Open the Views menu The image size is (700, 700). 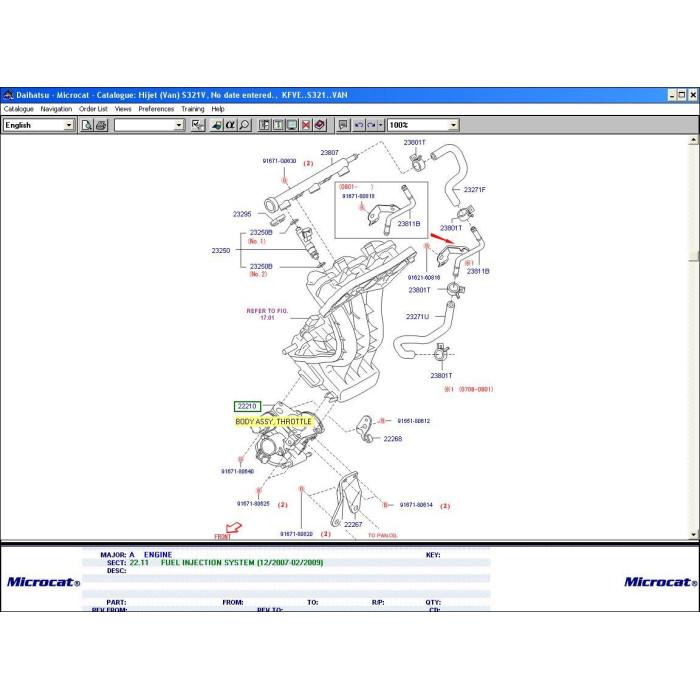click(x=123, y=109)
